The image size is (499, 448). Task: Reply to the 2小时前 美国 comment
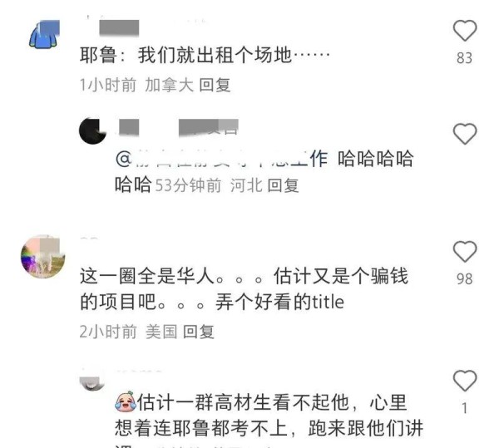pyautogui.click(x=199, y=332)
